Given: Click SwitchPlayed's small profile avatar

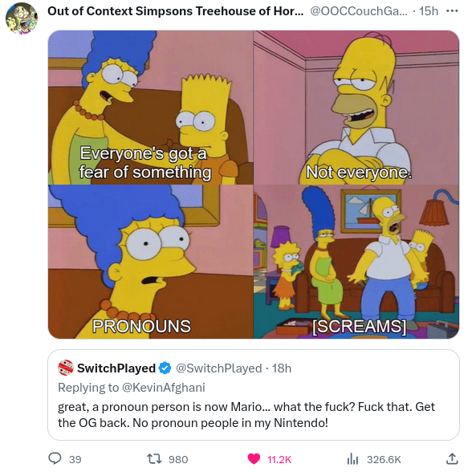Looking at the screenshot, I should pyautogui.click(x=66, y=368).
